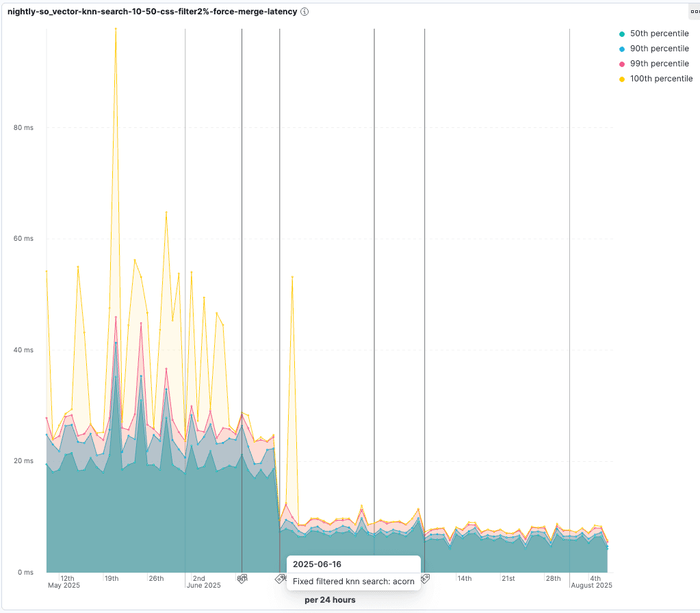Click the 'per 24 hours' axis label
Image resolution: width=700 pixels, height=613 pixels.
(330, 600)
